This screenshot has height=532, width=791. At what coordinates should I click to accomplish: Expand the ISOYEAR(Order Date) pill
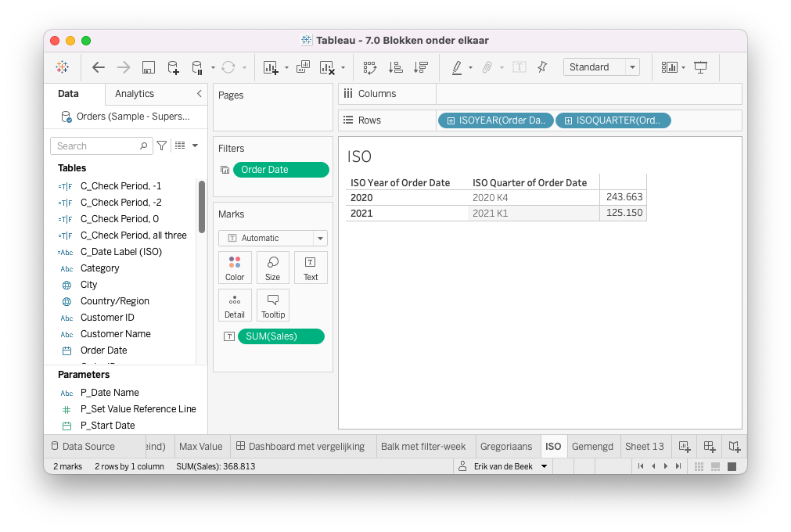pyautogui.click(x=451, y=120)
